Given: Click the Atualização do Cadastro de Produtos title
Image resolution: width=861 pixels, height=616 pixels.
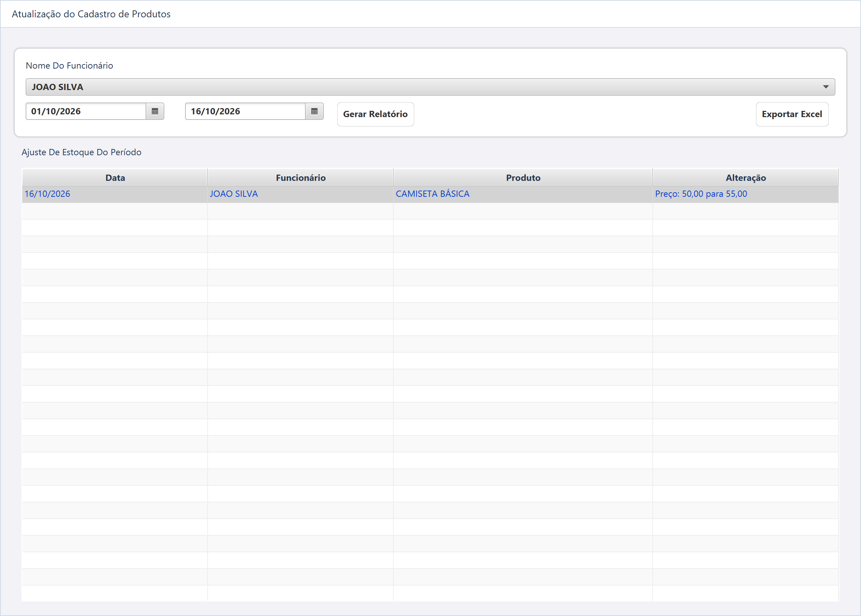Looking at the screenshot, I should 91,14.
